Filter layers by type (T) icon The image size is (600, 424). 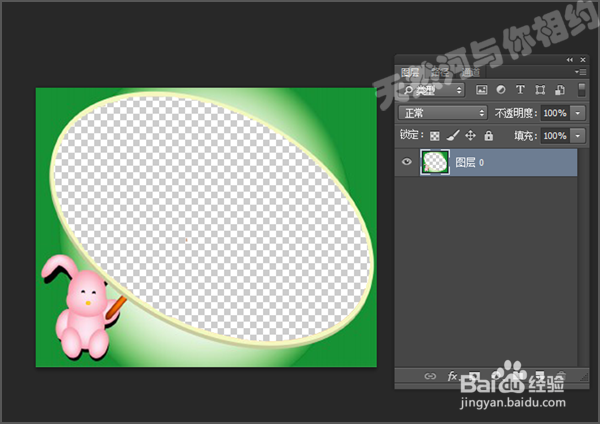(x=520, y=90)
